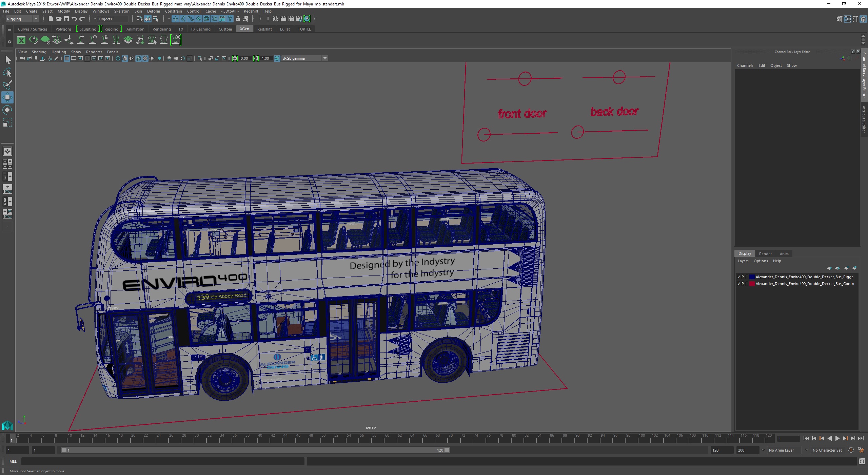Redo the last action

click(x=82, y=19)
